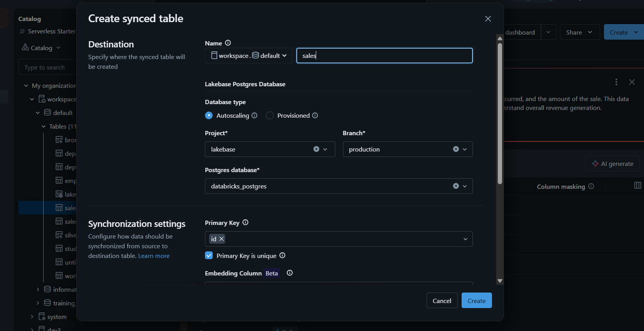Remove the id primary key tag

(x=222, y=239)
